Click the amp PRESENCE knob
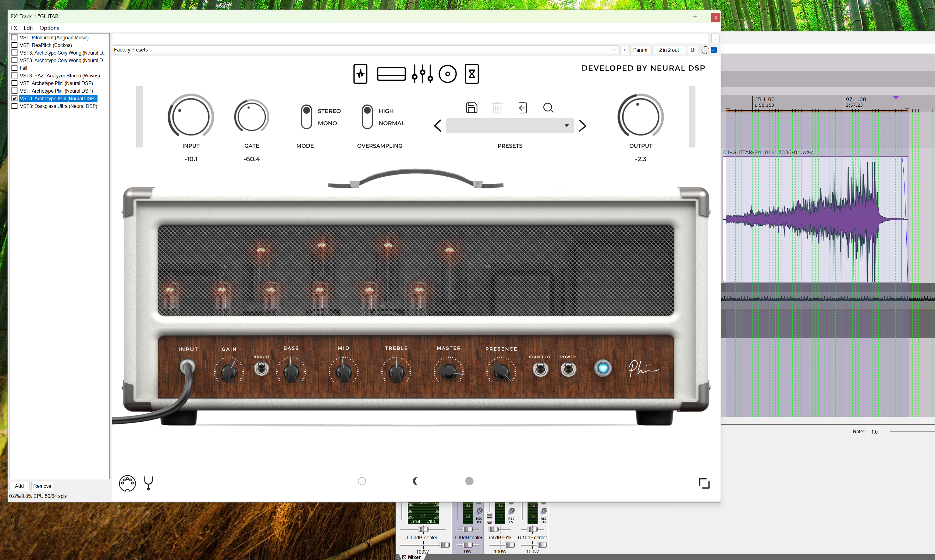Image resolution: width=935 pixels, height=560 pixels. click(501, 371)
